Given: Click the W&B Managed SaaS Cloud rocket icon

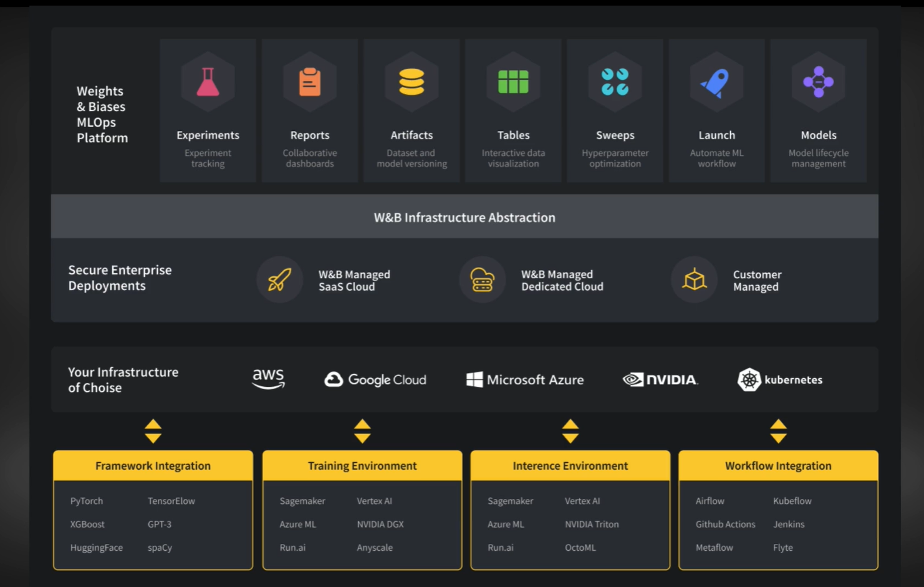Looking at the screenshot, I should click(x=279, y=280).
